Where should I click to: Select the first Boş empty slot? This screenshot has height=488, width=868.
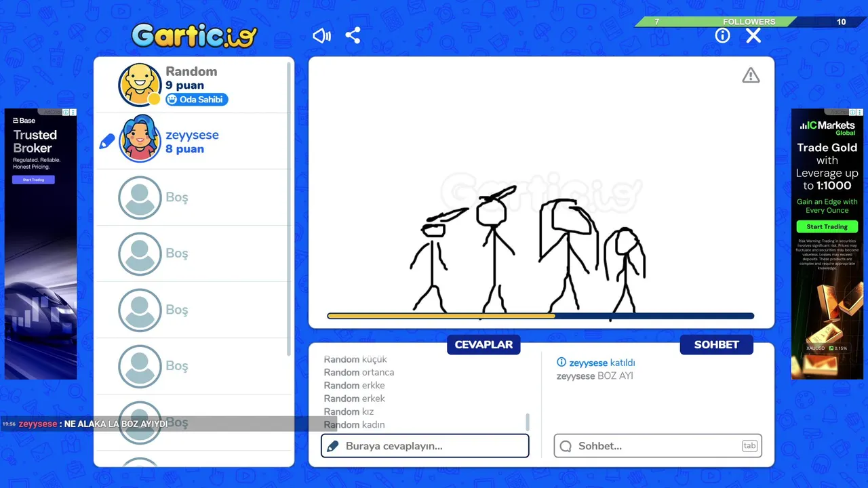(193, 197)
